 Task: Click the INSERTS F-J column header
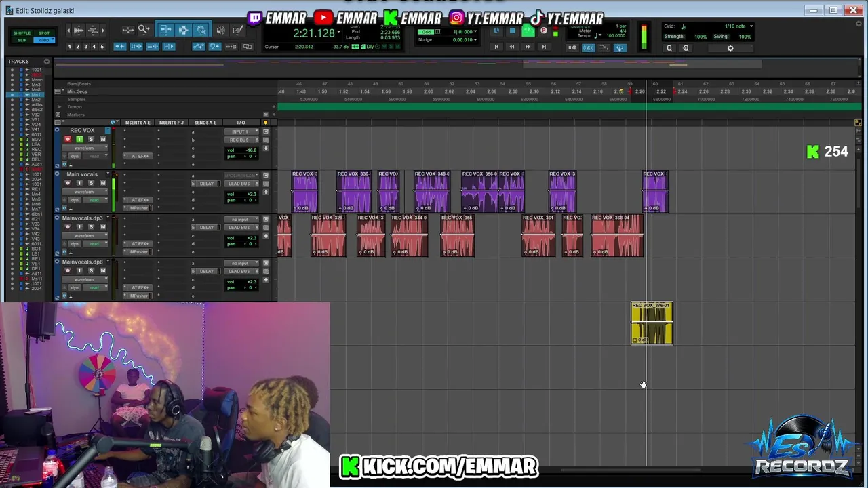171,123
